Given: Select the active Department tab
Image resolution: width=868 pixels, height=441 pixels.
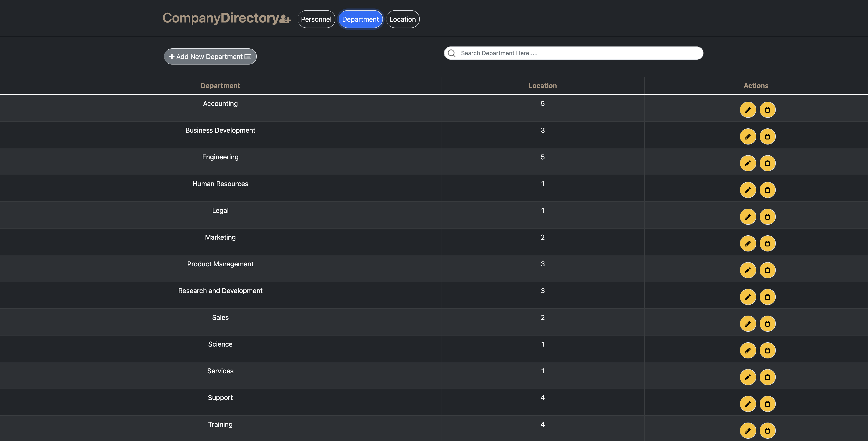Looking at the screenshot, I should click(x=360, y=19).
